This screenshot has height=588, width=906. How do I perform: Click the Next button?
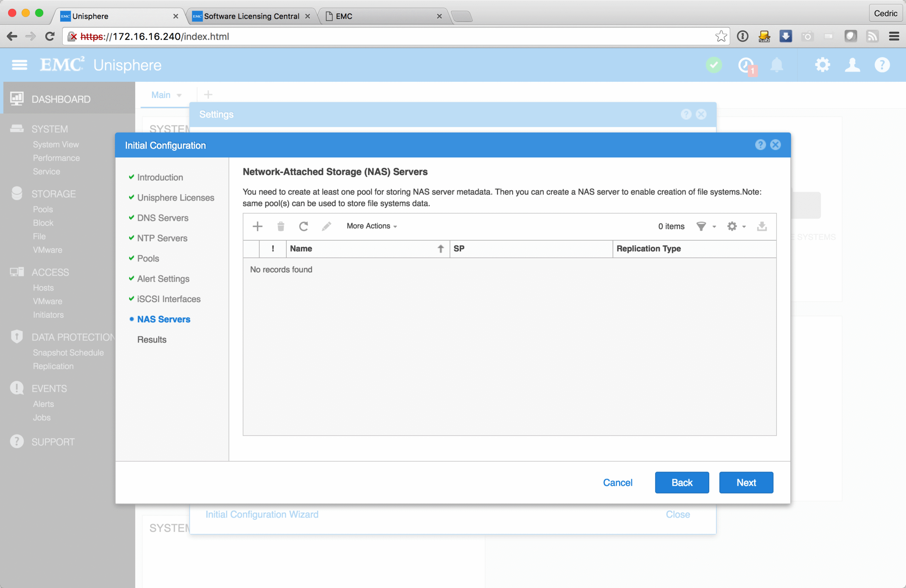click(x=746, y=482)
